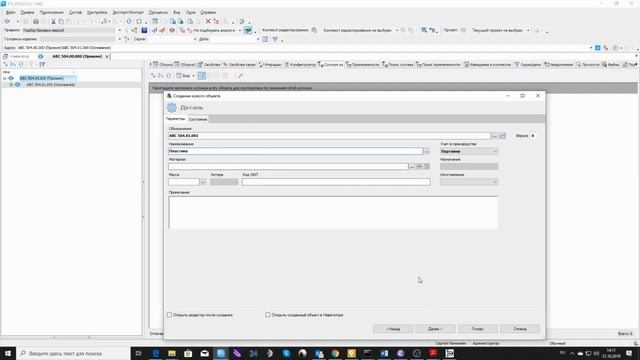Click the printer icon in main toolbar
The image size is (640, 360).
coord(36,21)
